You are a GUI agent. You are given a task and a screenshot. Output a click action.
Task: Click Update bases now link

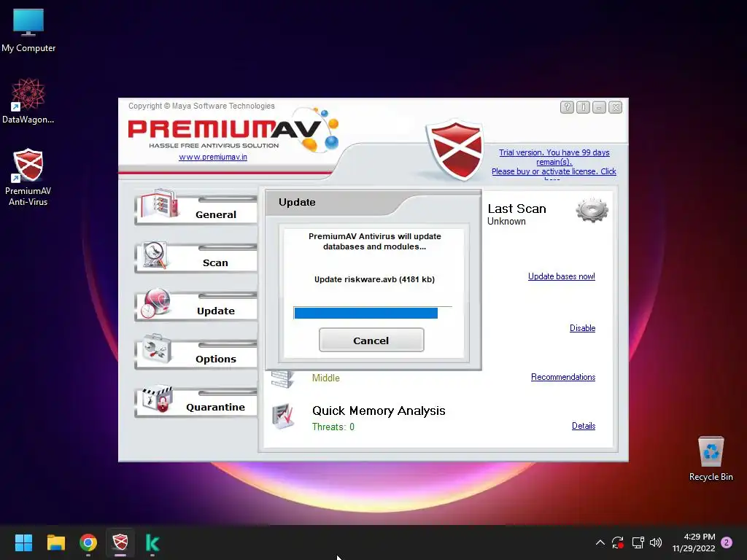point(561,276)
